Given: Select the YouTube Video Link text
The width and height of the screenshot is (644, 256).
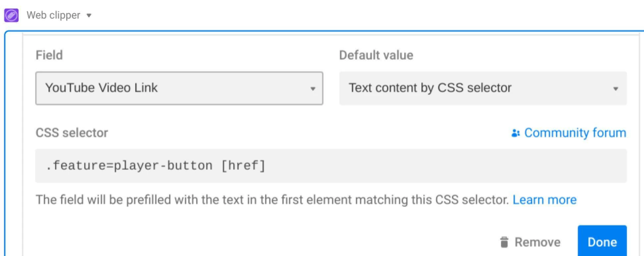Looking at the screenshot, I should [x=101, y=88].
